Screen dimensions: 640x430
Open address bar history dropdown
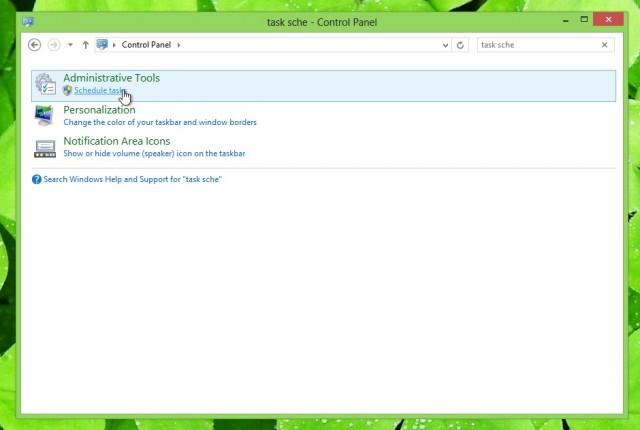445,45
